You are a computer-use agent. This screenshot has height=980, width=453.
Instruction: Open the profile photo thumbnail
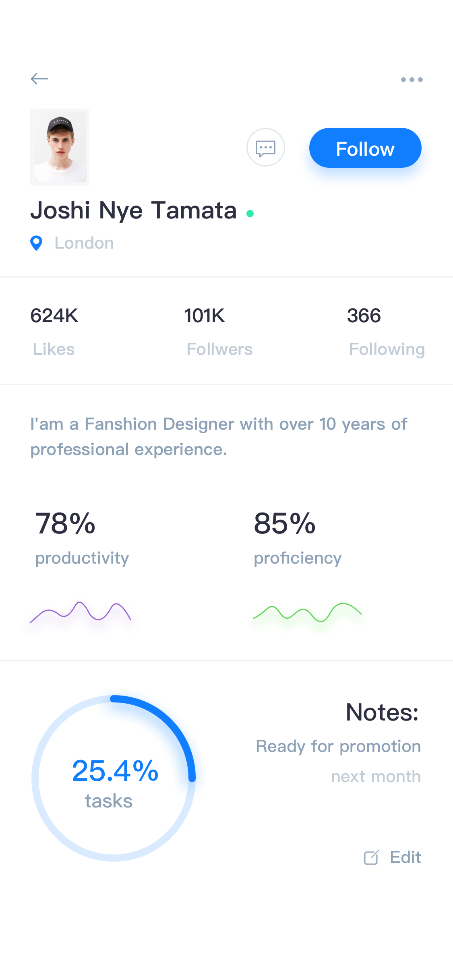(x=60, y=147)
